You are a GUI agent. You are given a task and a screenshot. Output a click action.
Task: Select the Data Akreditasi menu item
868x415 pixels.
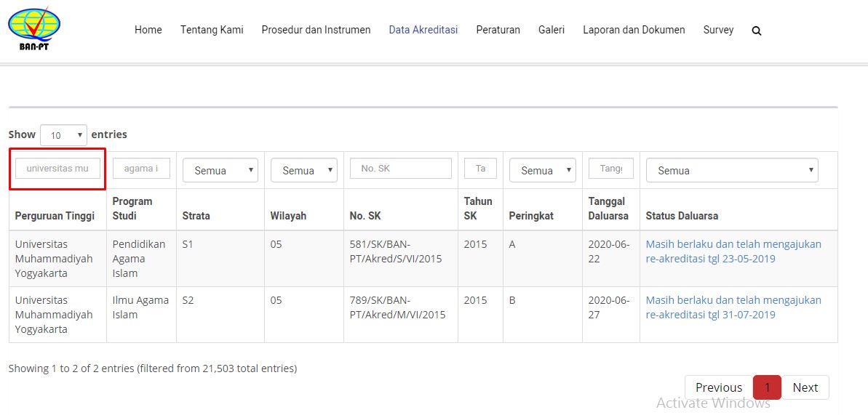(423, 30)
